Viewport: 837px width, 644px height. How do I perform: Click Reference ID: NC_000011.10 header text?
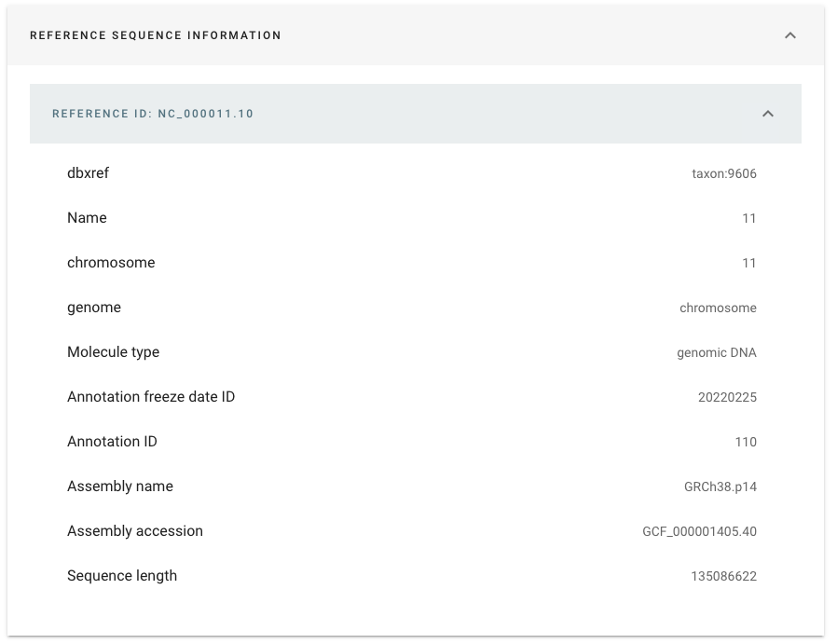(x=153, y=114)
